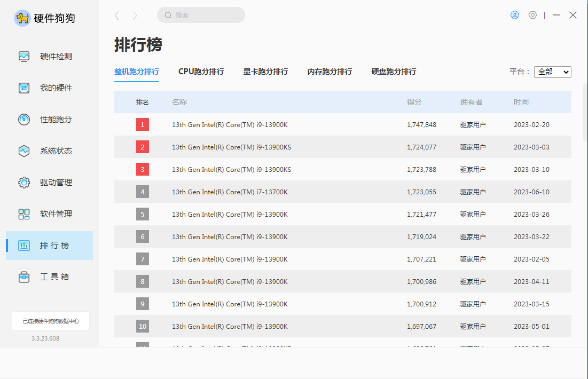Open the 硬盘跑分排行 tab
This screenshot has height=379, width=588.
(x=394, y=72)
